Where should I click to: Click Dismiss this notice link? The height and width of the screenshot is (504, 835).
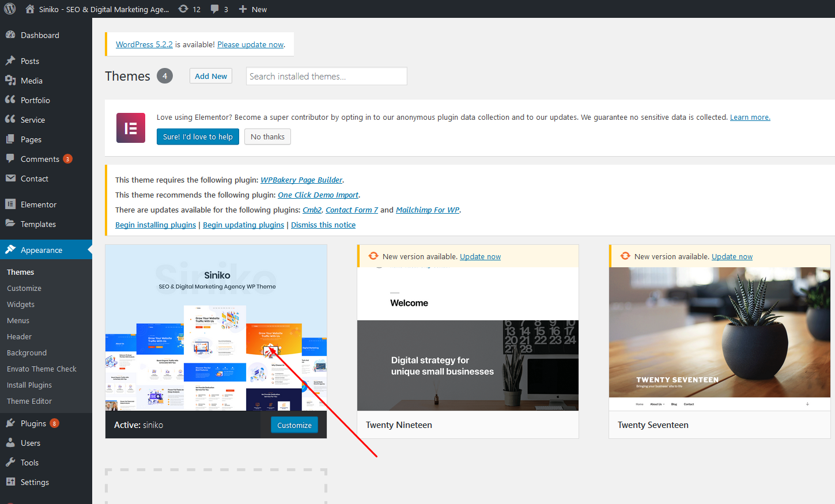[323, 225]
